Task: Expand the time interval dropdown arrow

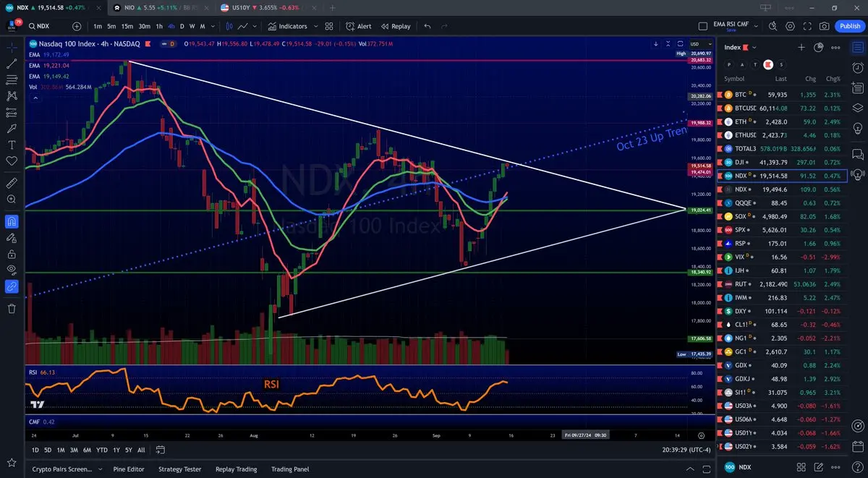Action: pyautogui.click(x=213, y=26)
